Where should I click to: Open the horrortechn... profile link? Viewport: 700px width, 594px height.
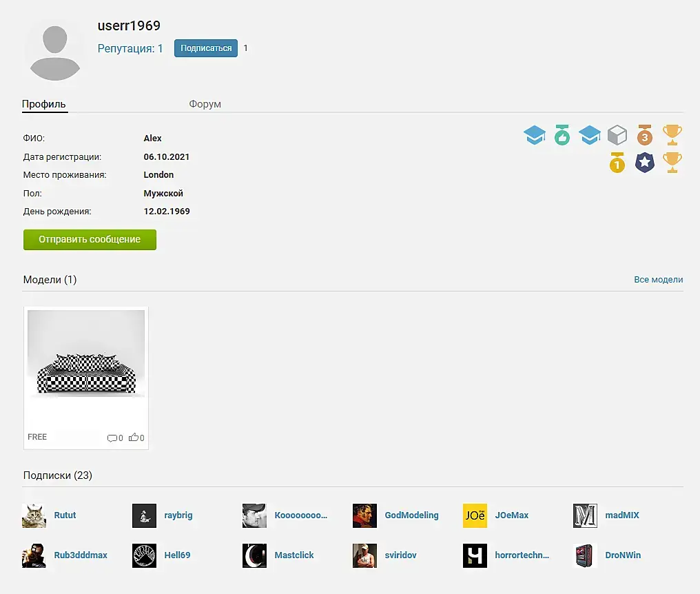pyautogui.click(x=522, y=555)
